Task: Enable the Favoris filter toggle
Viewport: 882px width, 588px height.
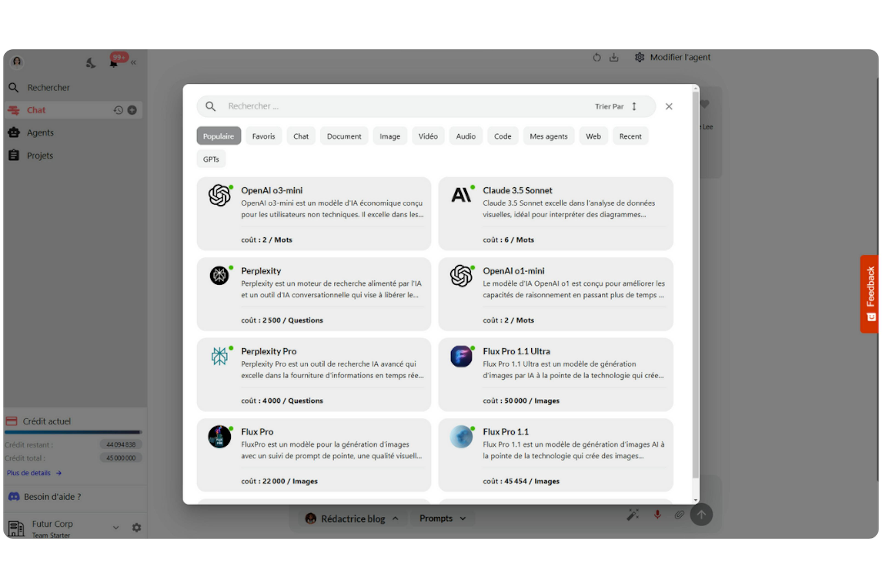Action: click(x=263, y=136)
